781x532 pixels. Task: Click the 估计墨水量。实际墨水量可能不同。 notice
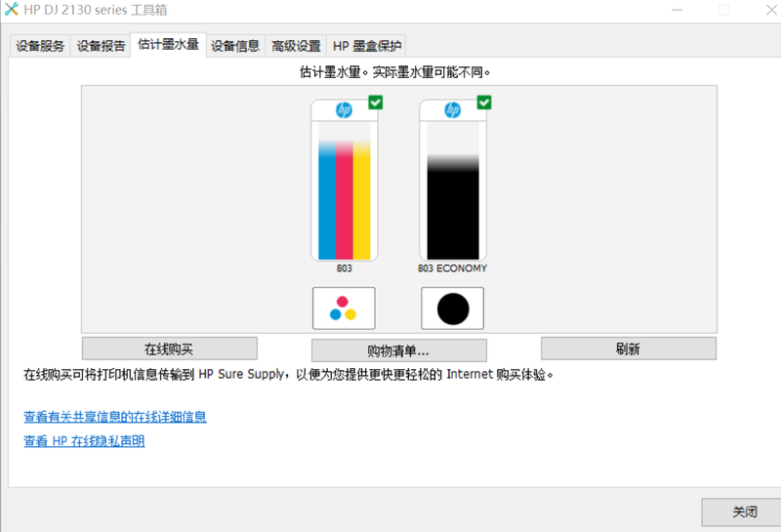pos(395,72)
